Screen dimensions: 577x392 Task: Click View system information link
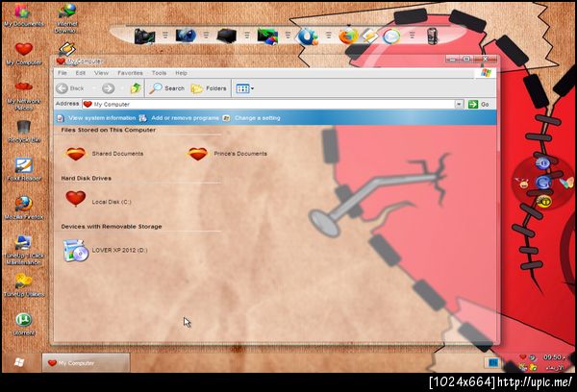[x=97, y=118]
